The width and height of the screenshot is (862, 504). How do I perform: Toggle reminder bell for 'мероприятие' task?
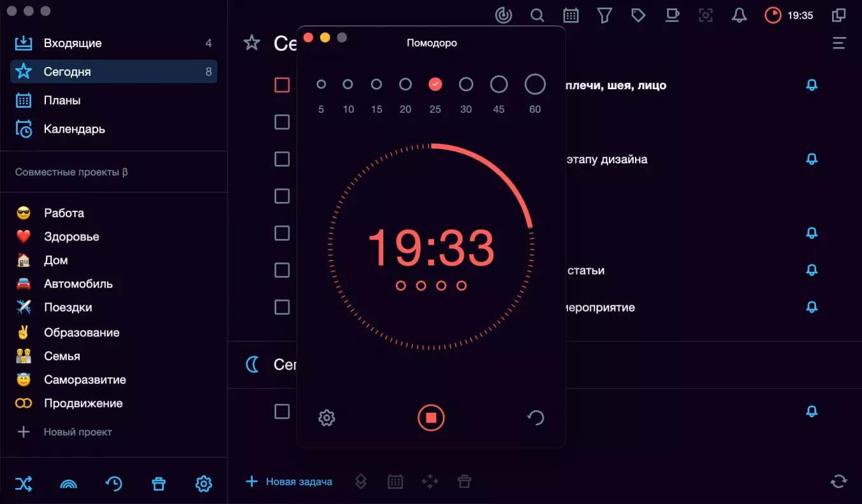tap(812, 307)
